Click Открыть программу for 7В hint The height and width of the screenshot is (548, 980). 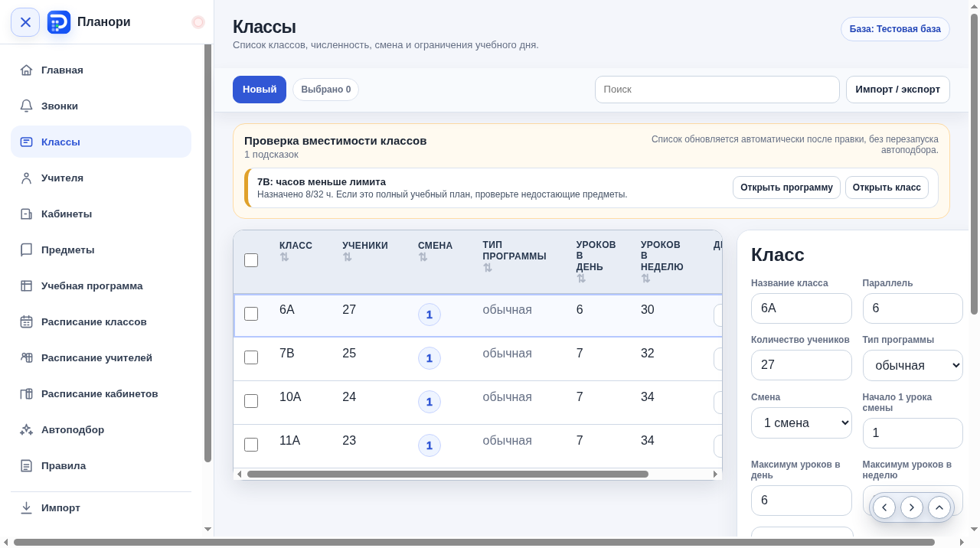click(x=786, y=188)
